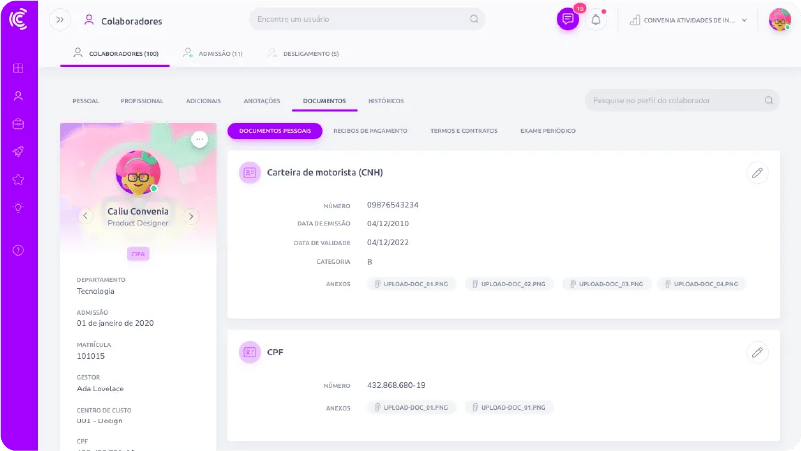The image size is (801, 451).
Task: Open the lightbulb icon in sidebar
Action: coord(18,208)
